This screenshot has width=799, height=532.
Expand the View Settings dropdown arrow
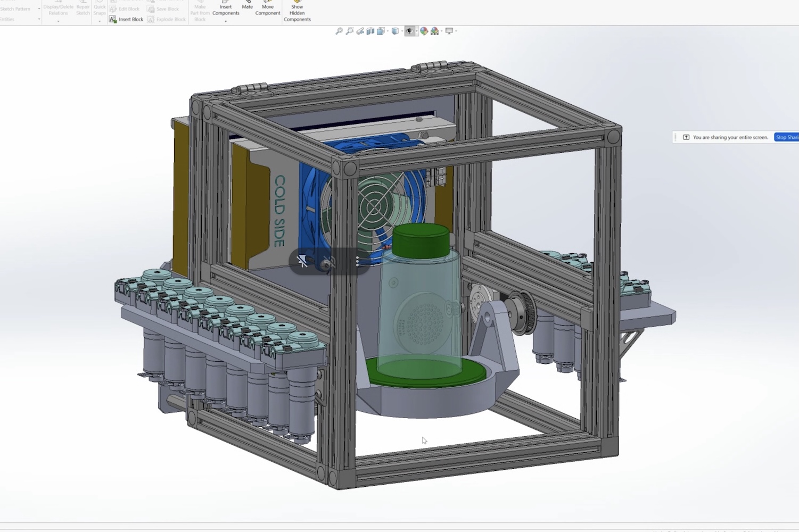[x=456, y=31]
